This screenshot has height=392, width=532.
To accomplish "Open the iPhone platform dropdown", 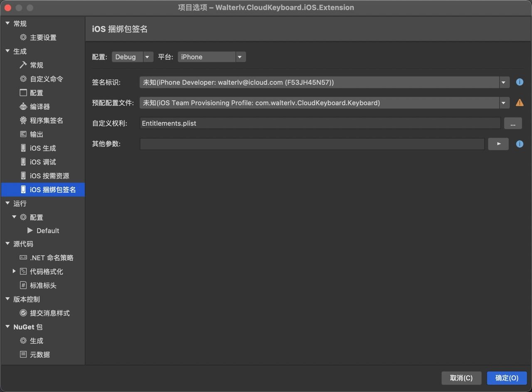I will 240,57.
